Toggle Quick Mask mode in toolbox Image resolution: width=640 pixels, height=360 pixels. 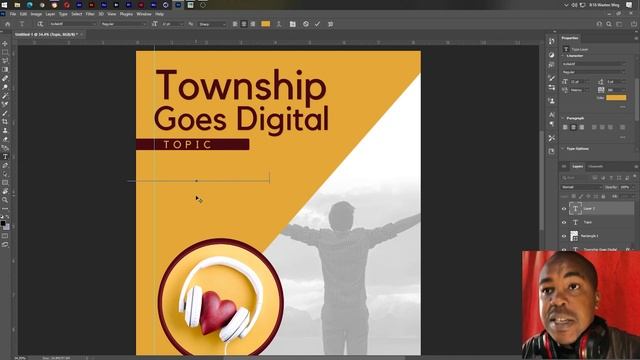point(5,236)
